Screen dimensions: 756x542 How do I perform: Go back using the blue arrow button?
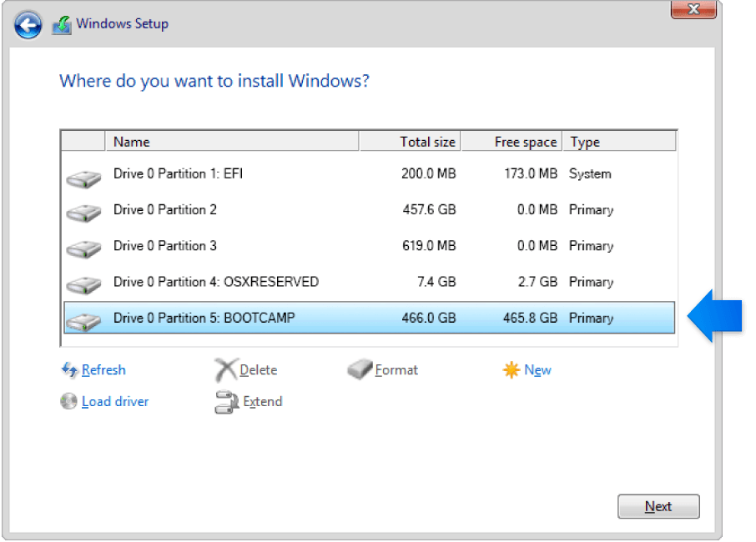pos(28,25)
